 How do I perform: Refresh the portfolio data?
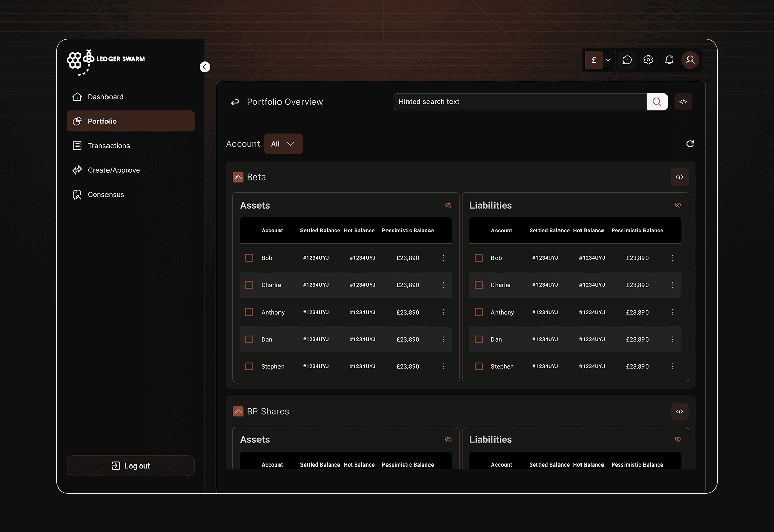click(690, 144)
